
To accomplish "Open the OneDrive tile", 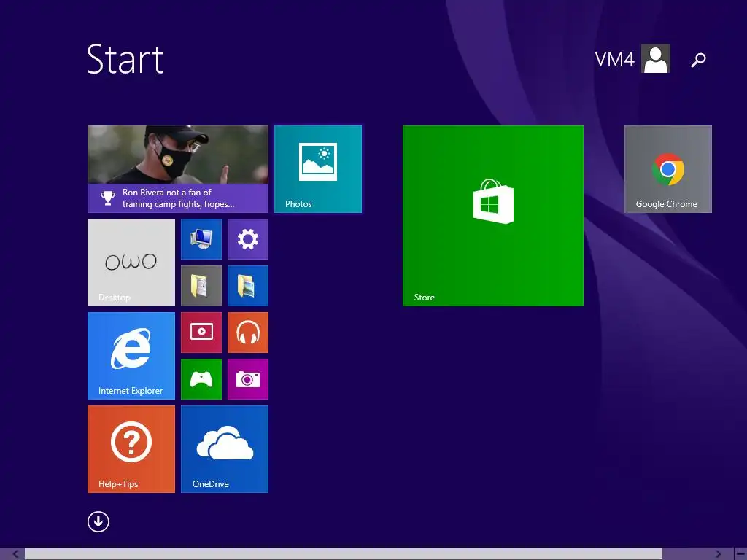I will (x=225, y=449).
